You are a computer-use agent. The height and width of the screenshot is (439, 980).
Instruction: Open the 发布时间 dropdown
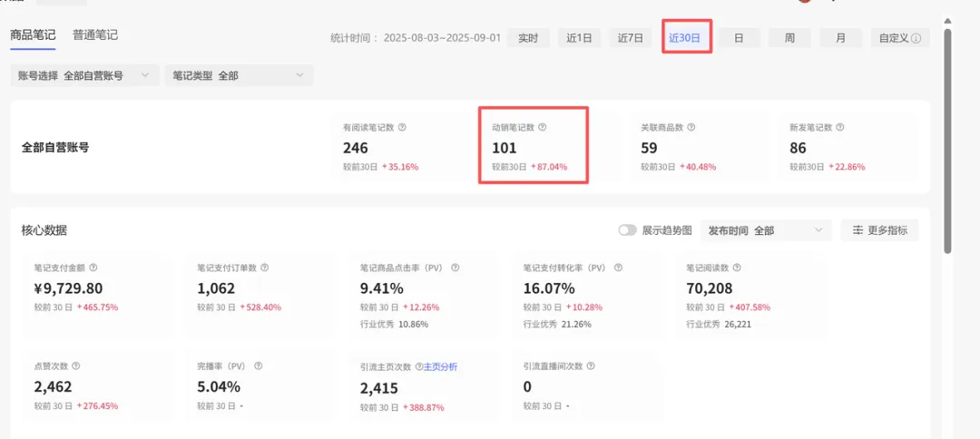pyautogui.click(x=769, y=230)
